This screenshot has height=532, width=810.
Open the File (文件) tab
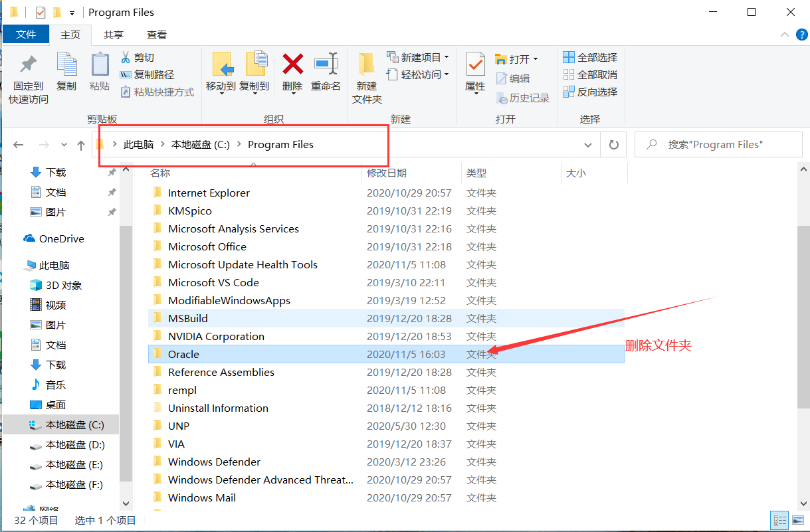coord(26,35)
